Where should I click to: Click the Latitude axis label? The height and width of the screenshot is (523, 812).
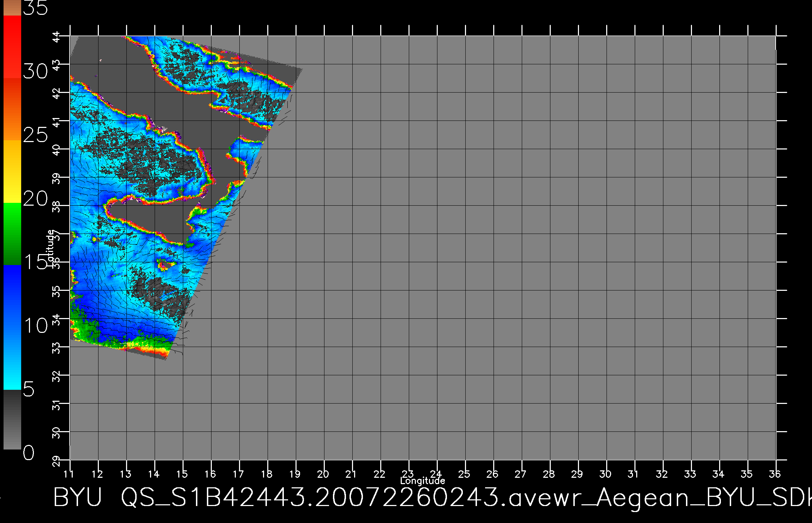click(x=50, y=248)
